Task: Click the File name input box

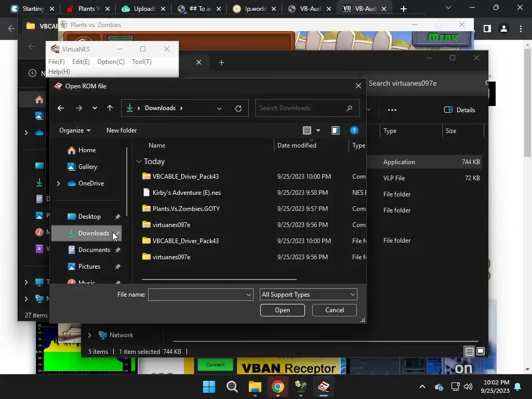Action: [x=197, y=295]
